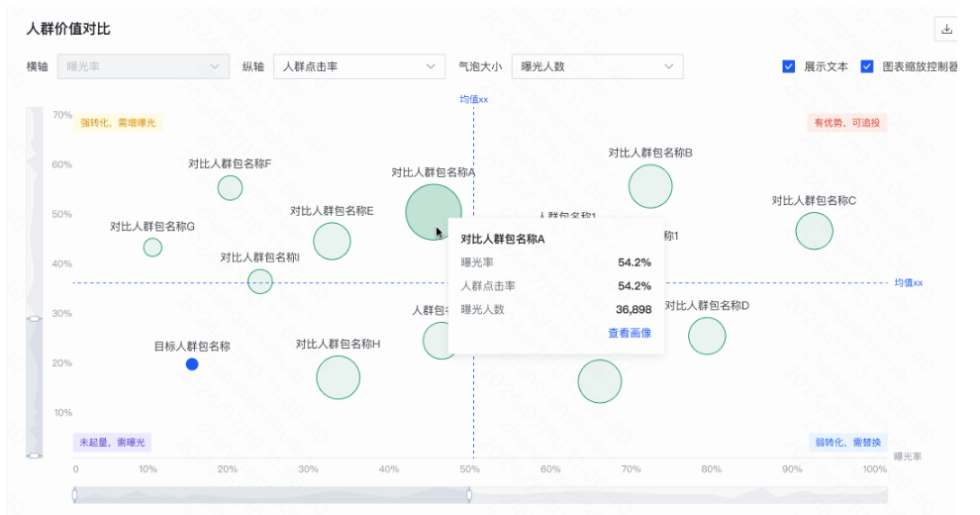Select the 对比人群包名称H bubble
The height and width of the screenshot is (515, 980).
tap(339, 377)
